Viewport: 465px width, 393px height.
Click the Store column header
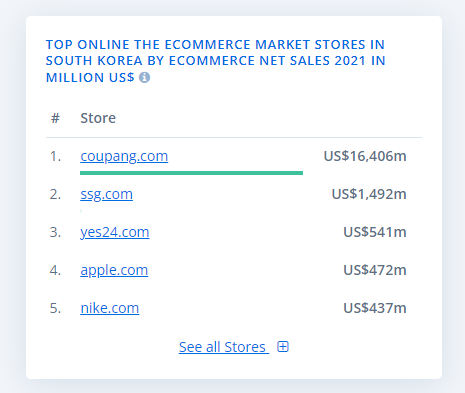click(x=98, y=118)
